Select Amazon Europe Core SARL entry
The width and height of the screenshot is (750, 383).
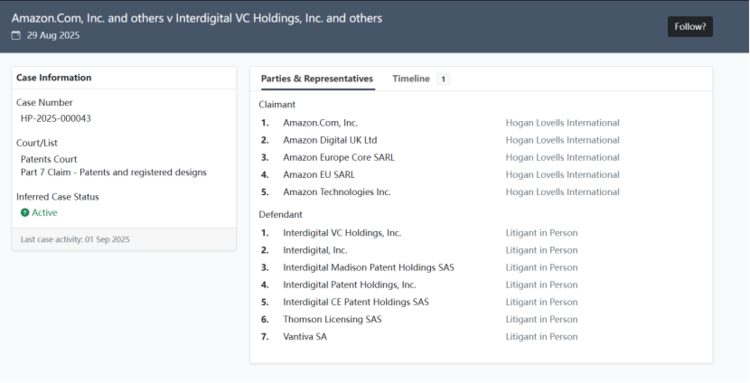tap(339, 157)
